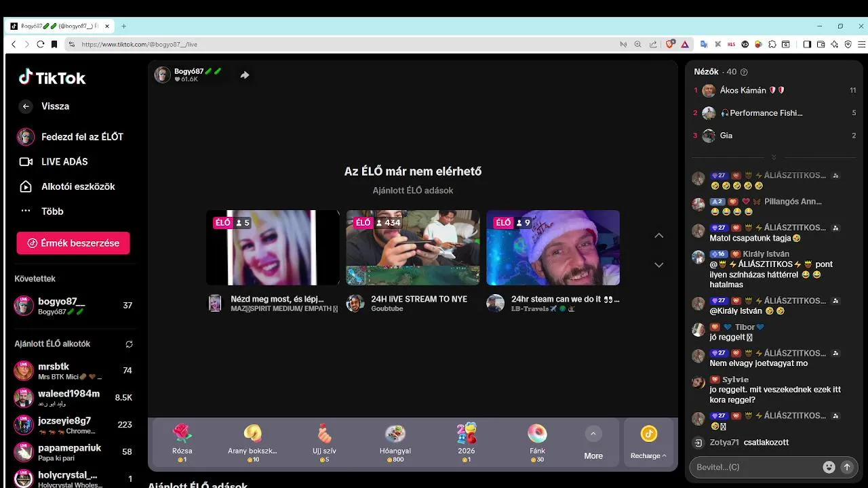Open mrsbtk live channel

coord(73,371)
